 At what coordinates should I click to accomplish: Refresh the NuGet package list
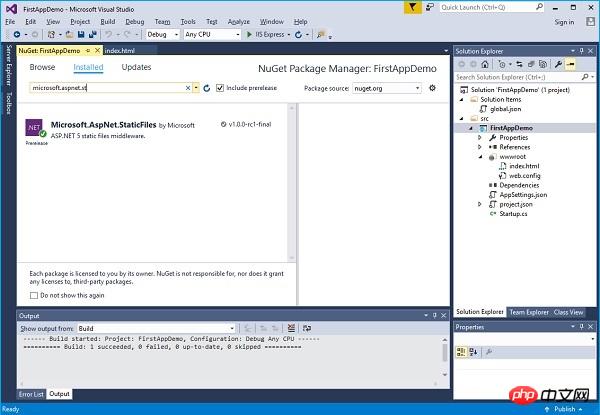207,88
